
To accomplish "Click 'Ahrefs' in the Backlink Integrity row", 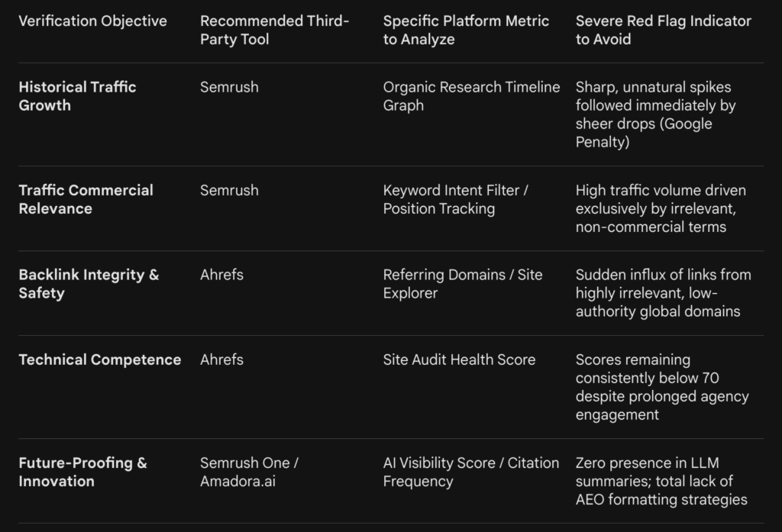I will click(x=221, y=275).
